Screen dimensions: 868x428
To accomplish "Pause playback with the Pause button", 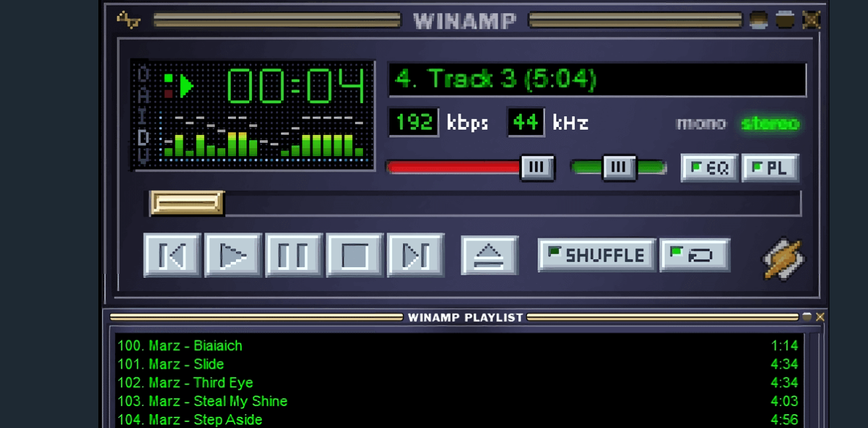I will point(294,255).
